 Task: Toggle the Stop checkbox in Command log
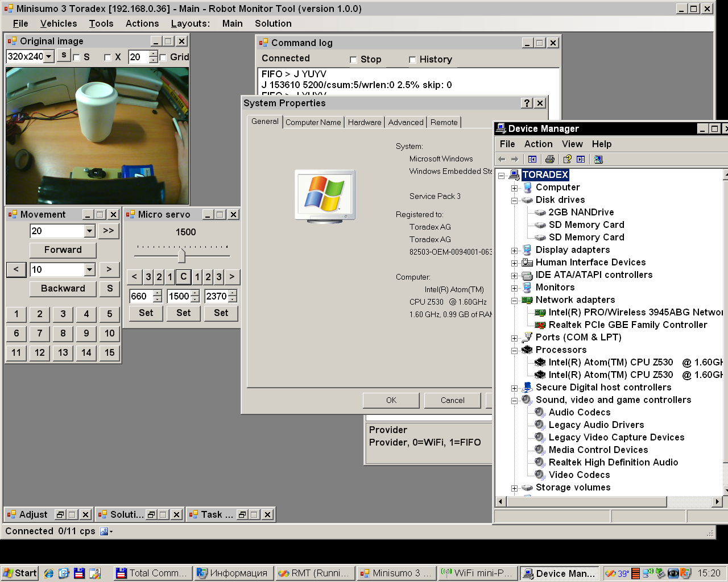point(353,60)
